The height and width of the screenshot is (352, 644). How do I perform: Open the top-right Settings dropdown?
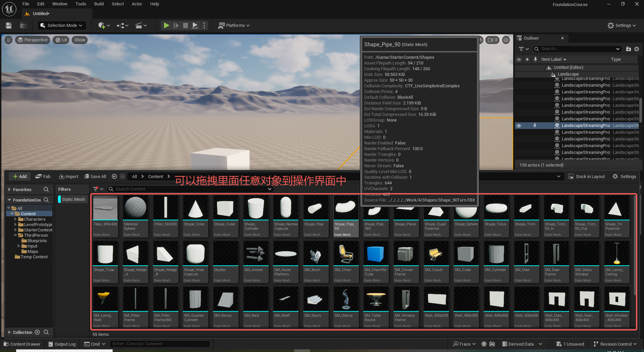click(622, 26)
